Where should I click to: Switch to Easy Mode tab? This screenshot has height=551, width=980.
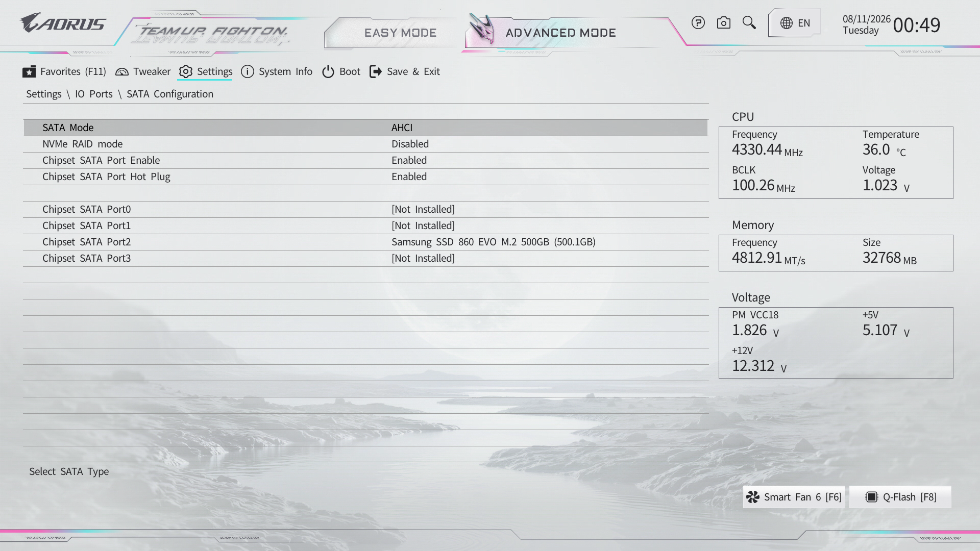tap(400, 33)
